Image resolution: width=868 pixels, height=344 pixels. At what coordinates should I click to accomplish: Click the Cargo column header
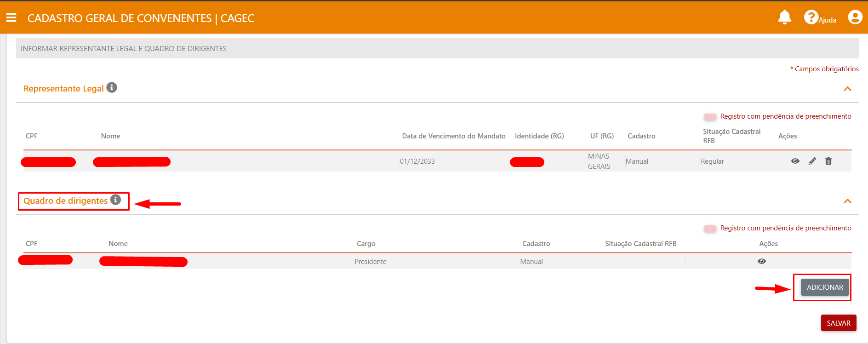click(366, 244)
